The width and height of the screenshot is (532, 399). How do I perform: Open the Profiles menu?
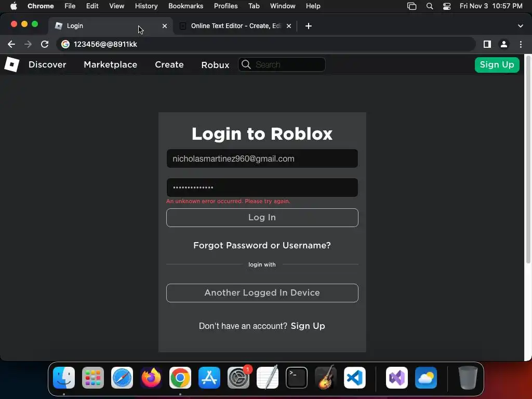click(x=225, y=6)
